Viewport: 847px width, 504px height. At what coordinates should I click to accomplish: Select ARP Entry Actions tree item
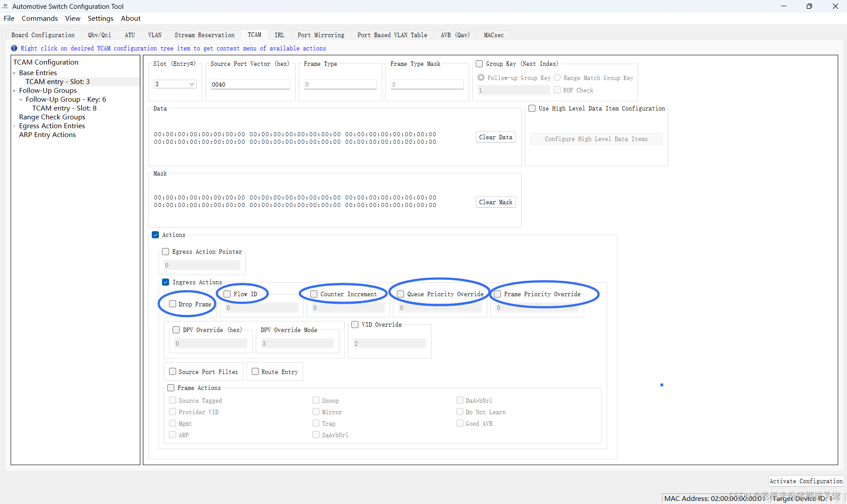[47, 135]
